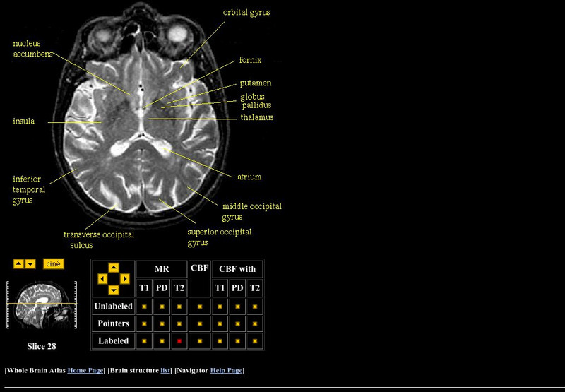
Task: Click the putamen label
Action: [x=256, y=83]
